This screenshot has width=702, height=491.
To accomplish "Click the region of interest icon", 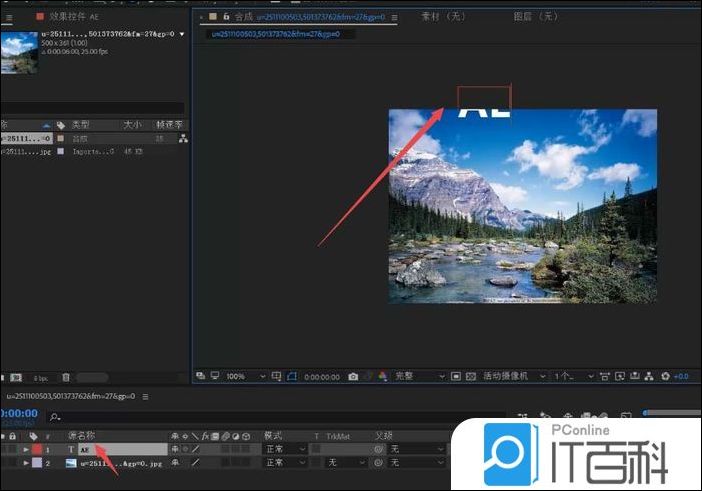I will [x=455, y=377].
